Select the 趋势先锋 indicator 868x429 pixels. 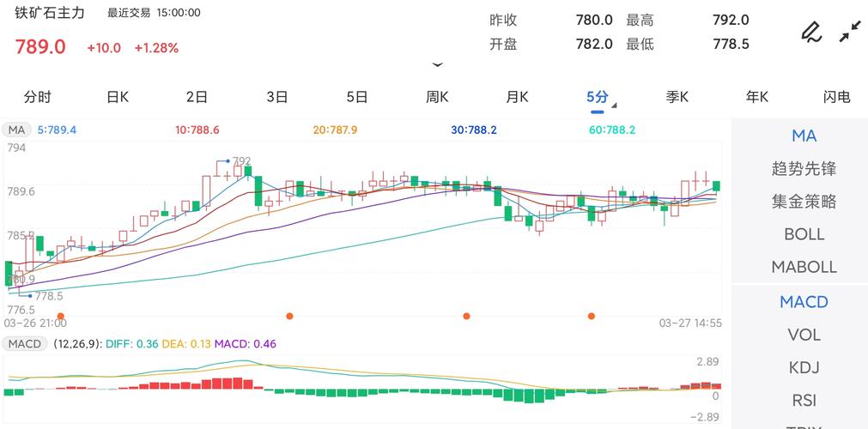click(804, 169)
